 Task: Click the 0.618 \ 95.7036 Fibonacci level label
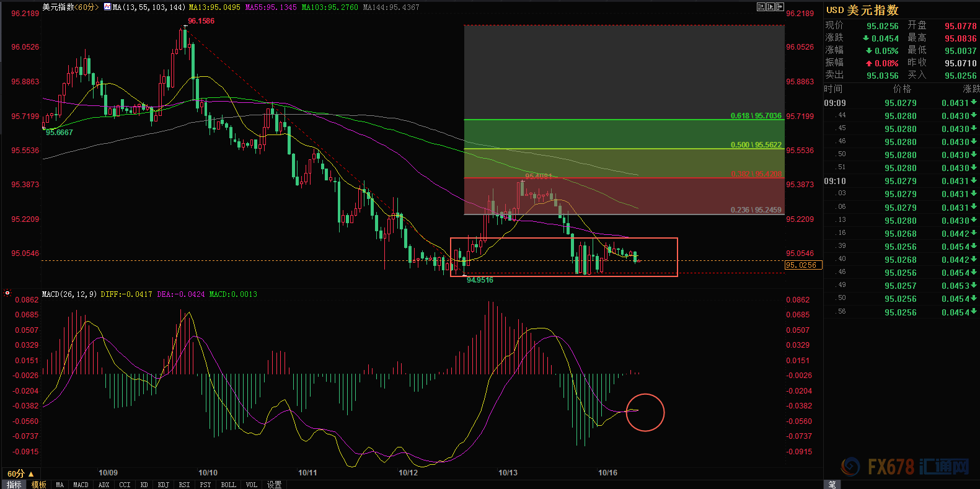[x=756, y=116]
